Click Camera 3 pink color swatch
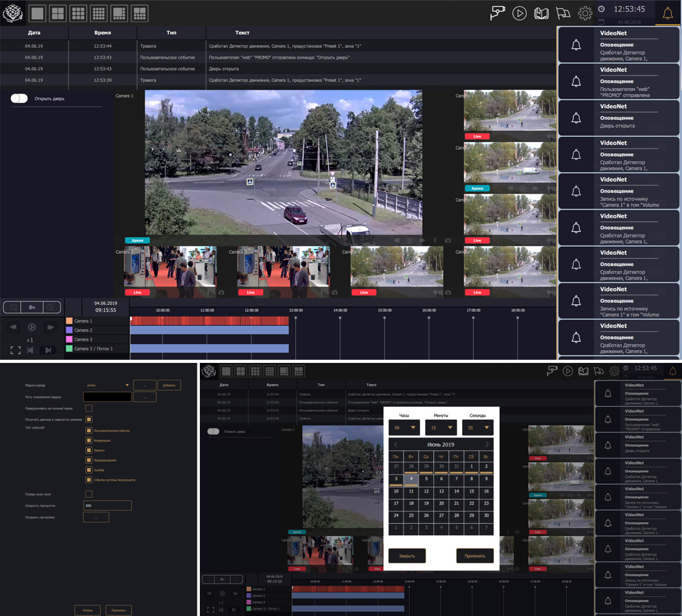 (69, 339)
